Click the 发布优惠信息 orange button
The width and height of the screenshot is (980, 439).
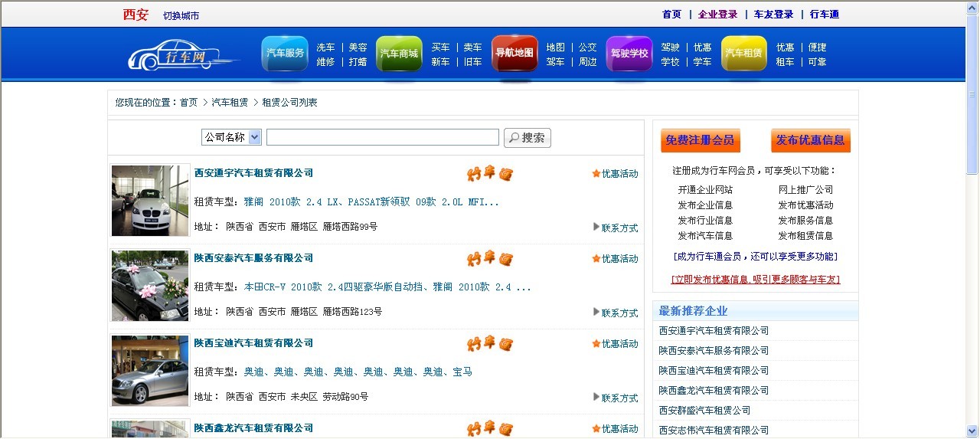[811, 140]
